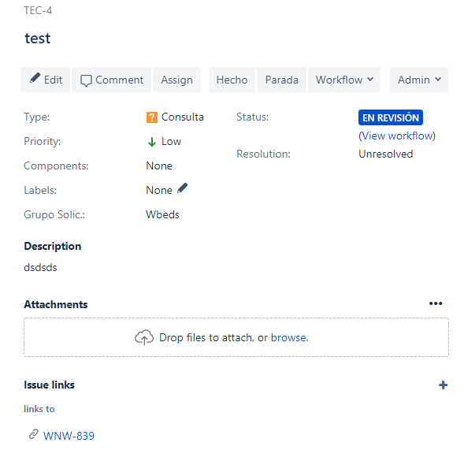Screen dimensions: 464x476
Task: Click the pencil icon beside Labels
Action: pos(183,188)
